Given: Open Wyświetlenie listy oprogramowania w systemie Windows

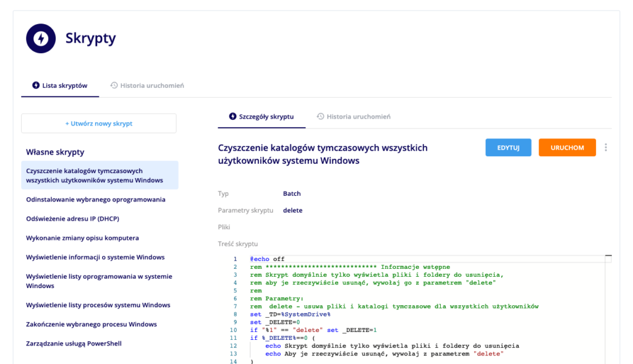Looking at the screenshot, I should [x=100, y=281].
